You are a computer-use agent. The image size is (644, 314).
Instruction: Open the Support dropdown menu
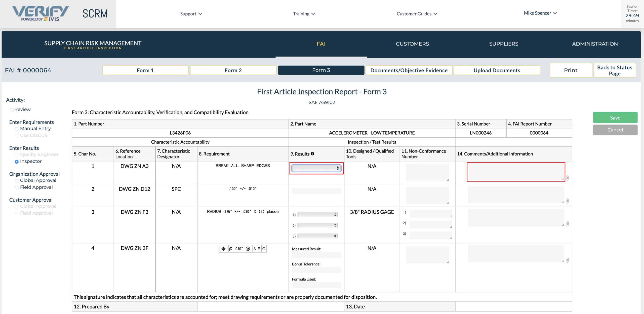[x=191, y=14]
